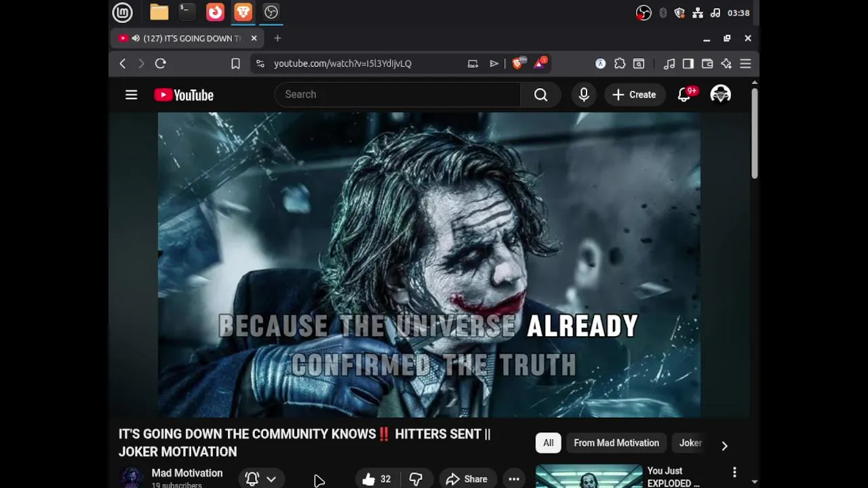This screenshot has height=488, width=868.
Task: Click the page vertical scrollbar thumb
Action: tap(754, 133)
